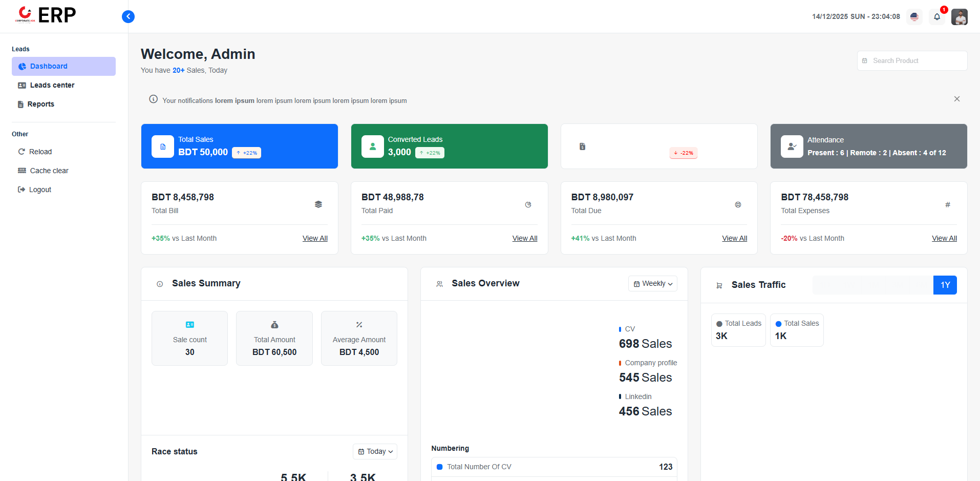Click Logout in the sidebar

(40, 190)
